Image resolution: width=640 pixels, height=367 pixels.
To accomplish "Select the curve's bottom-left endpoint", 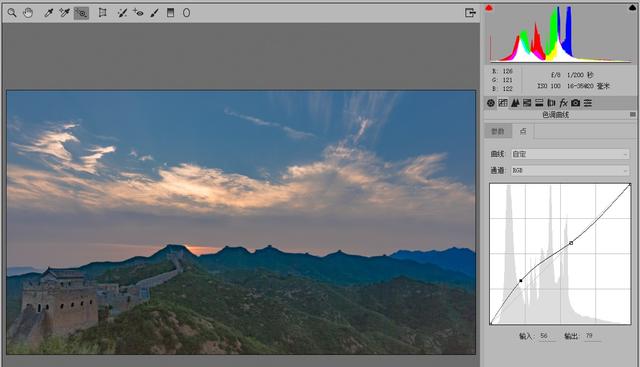I will click(491, 323).
